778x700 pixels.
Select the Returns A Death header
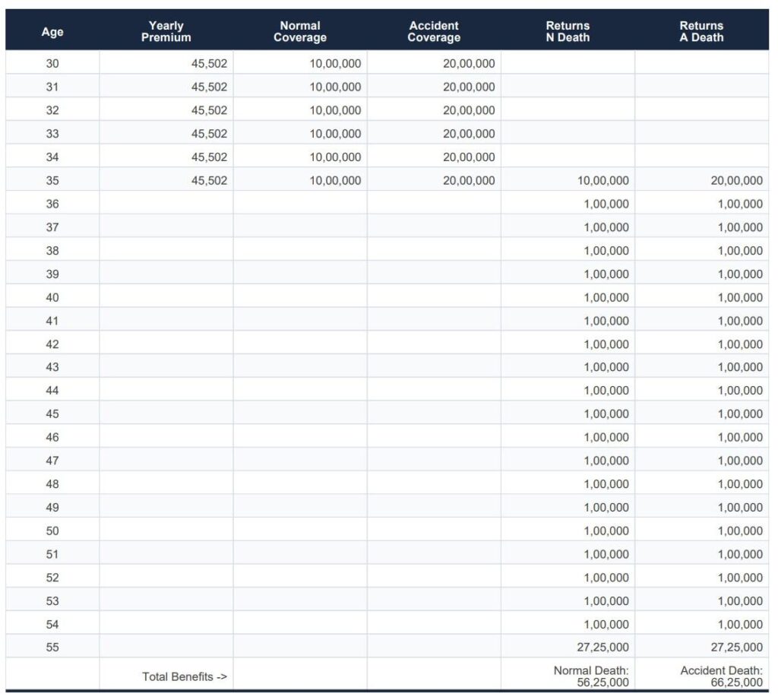click(x=701, y=32)
